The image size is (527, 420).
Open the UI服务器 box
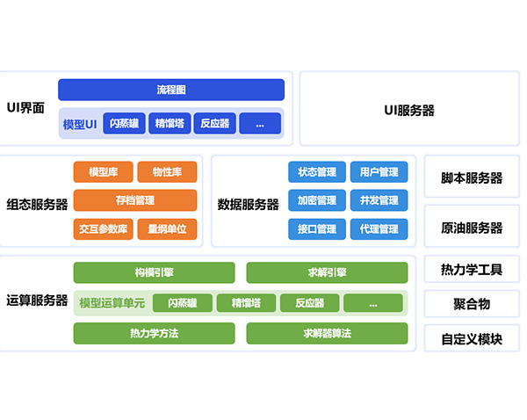[409, 108]
